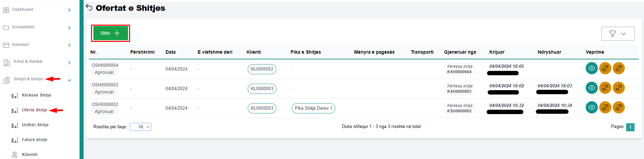Image resolution: width=644 pixels, height=159 pixels.
Task: Click the back arrow beside Ofertat e Shitjes
Action: coord(89,7)
